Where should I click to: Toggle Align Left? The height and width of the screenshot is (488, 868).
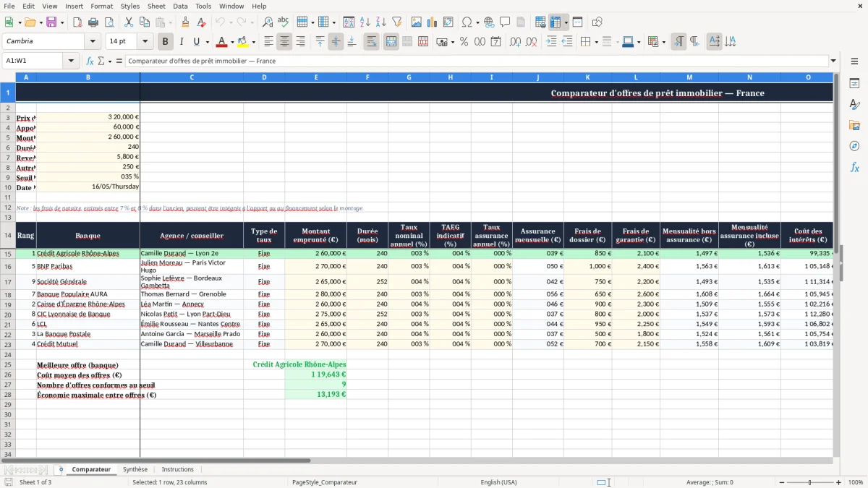click(268, 42)
